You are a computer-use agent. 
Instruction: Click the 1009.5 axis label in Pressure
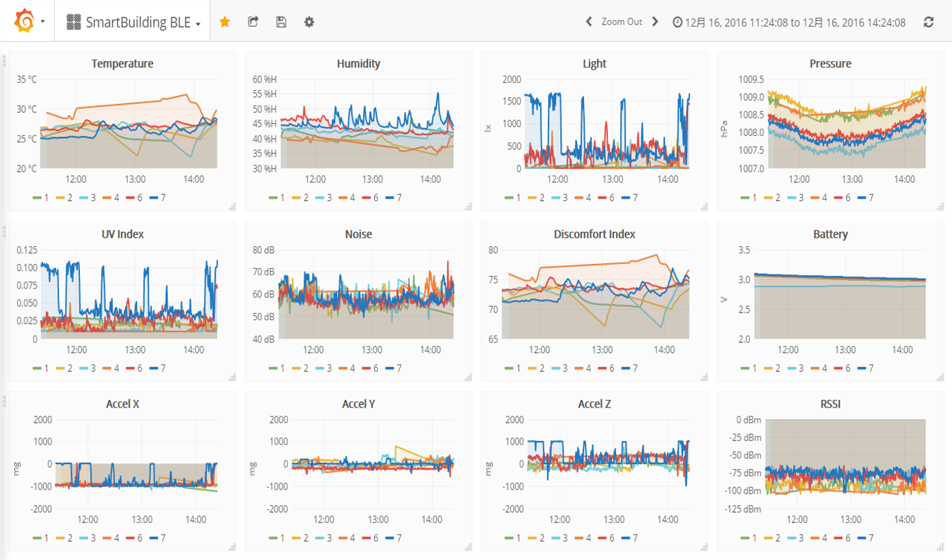pos(751,79)
